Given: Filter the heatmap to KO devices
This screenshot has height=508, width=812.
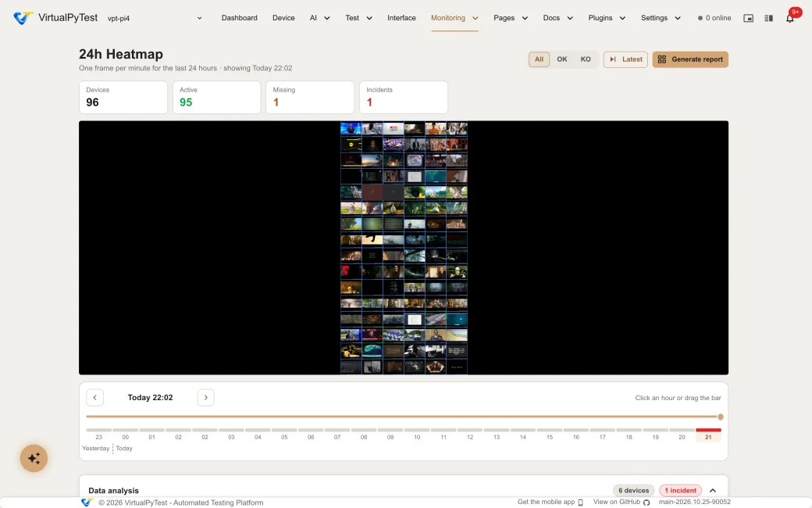Looking at the screenshot, I should (x=586, y=59).
